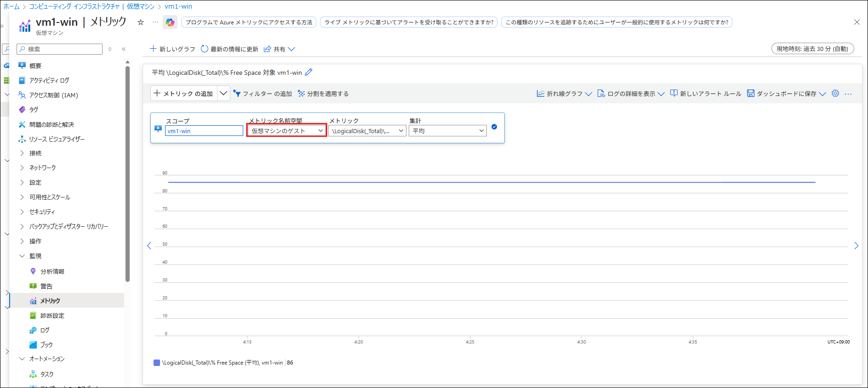Open ログの詳細を表示 dropdown
The image size is (868, 388).
[x=631, y=94]
